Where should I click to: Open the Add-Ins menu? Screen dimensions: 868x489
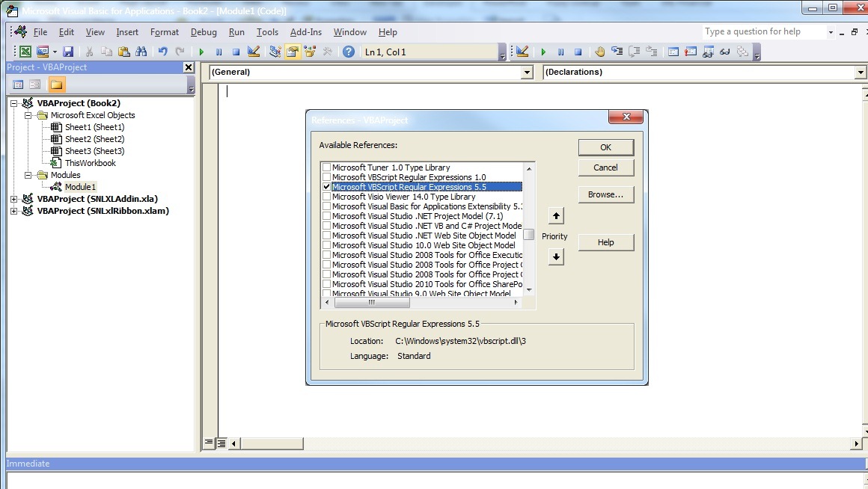[305, 32]
